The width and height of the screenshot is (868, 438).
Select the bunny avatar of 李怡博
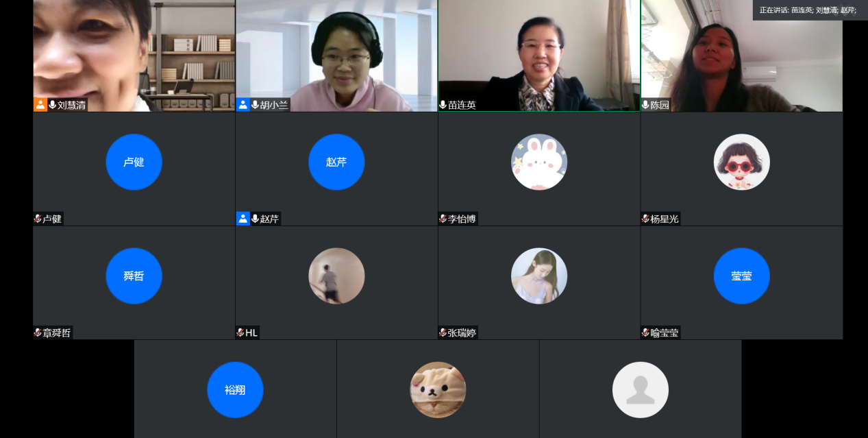539,162
